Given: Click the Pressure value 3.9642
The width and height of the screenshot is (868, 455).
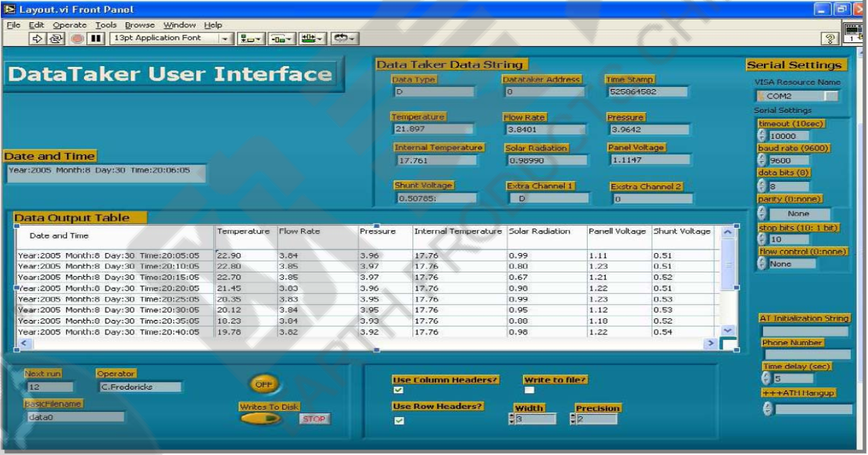Looking at the screenshot, I should coord(650,129).
